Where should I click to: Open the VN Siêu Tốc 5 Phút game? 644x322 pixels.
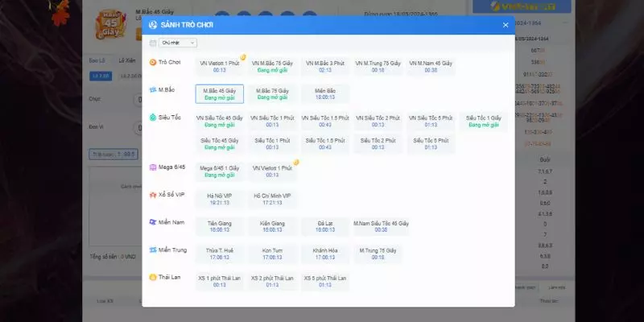[x=431, y=122]
